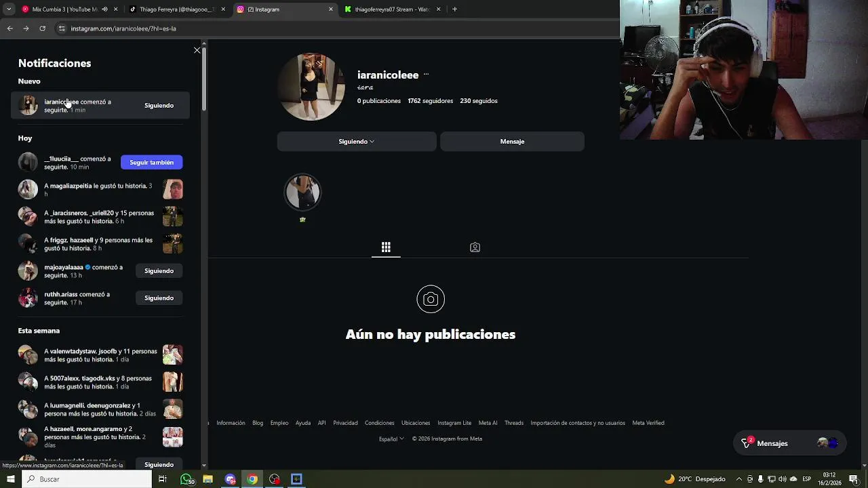Switch to thiagoferreyra07 Stream Kick tab
The image size is (868, 488).
coord(392,9)
